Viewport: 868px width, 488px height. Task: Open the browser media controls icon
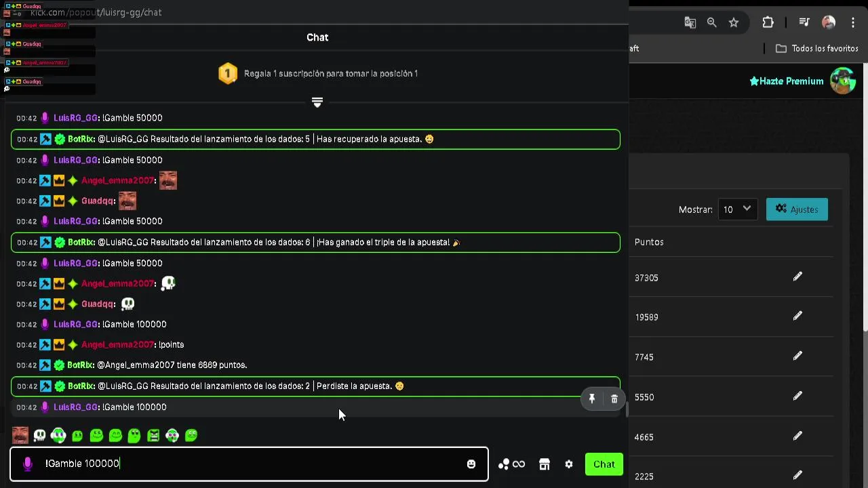[x=804, y=22]
